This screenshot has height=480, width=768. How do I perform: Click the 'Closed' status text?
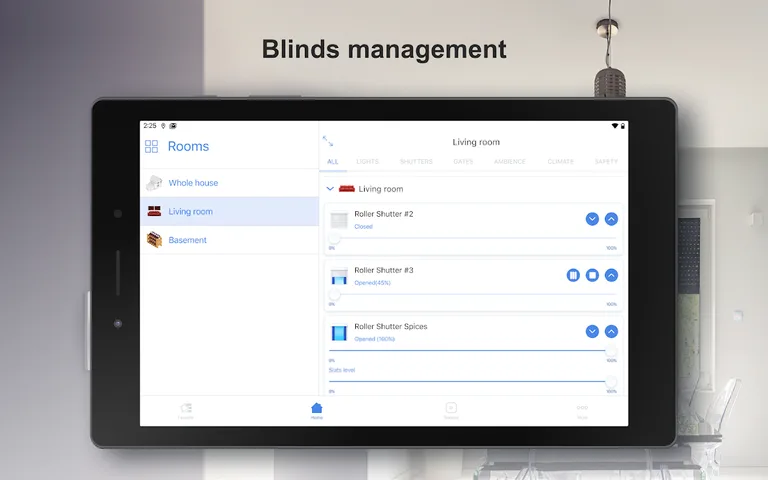point(363,227)
